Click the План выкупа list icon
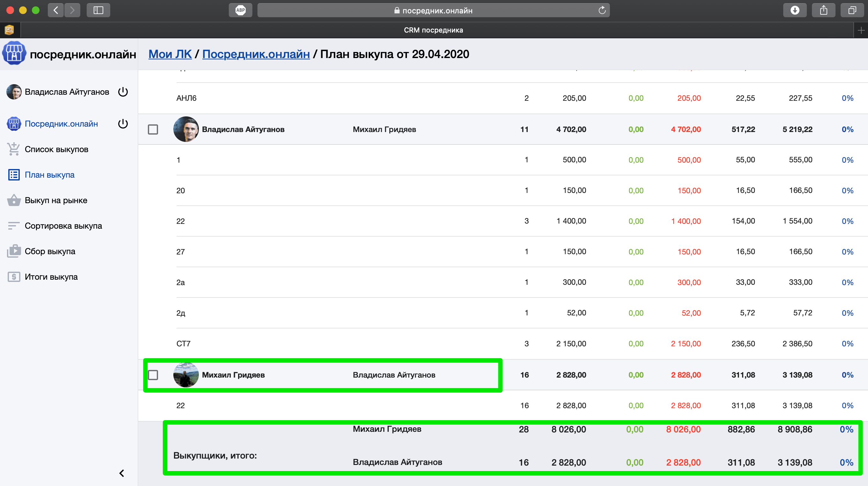 click(14, 175)
